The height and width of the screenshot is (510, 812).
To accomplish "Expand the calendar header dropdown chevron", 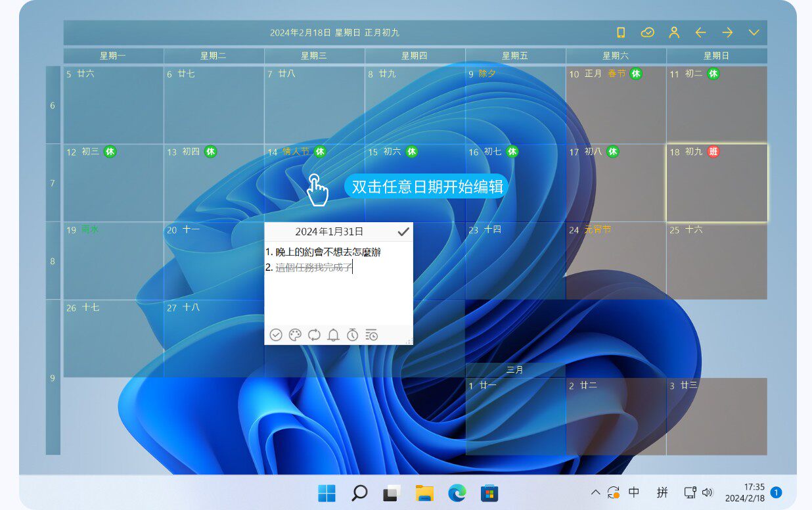I will pyautogui.click(x=754, y=32).
